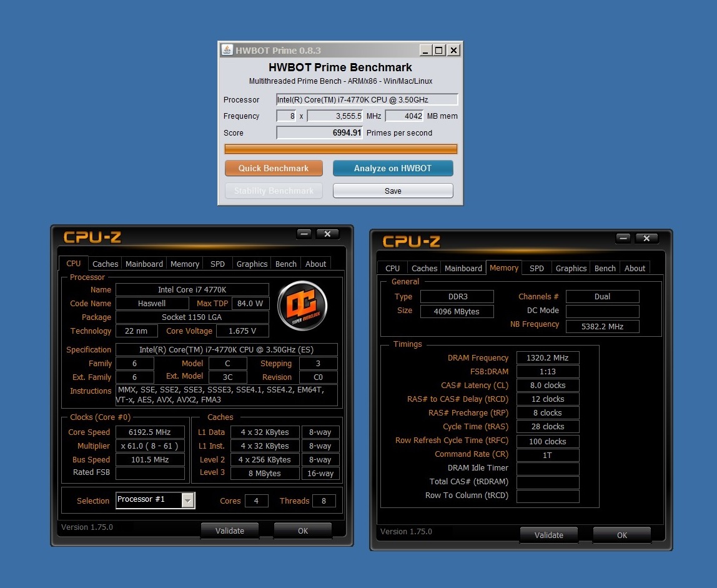Click the memory Type value DDR3
717x588 pixels.
[x=457, y=297]
